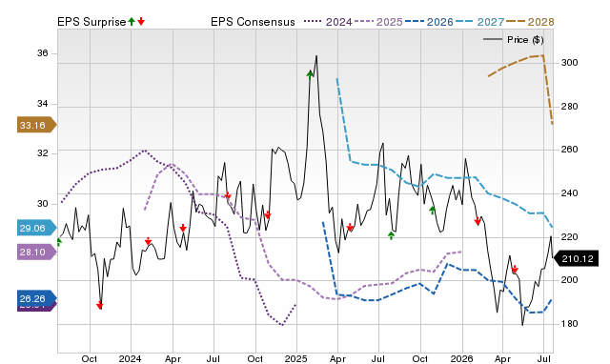This screenshot has height=364, width=610.
Task: Click the red EPS miss arrow for late April 2024
Action: (183, 228)
